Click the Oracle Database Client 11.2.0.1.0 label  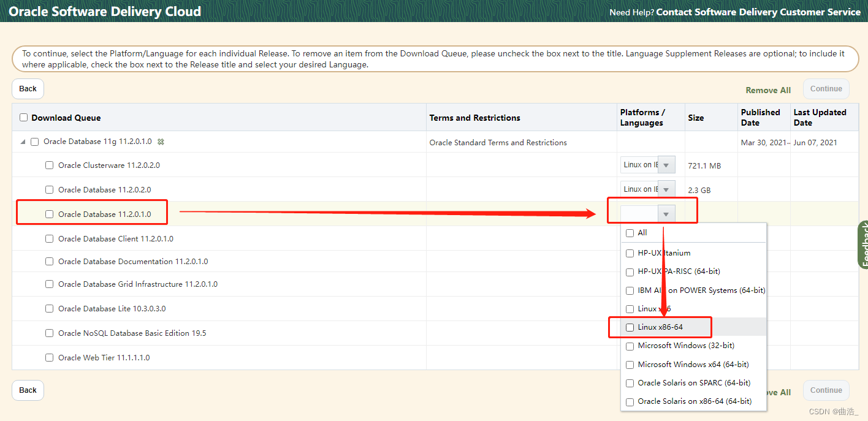(x=116, y=238)
